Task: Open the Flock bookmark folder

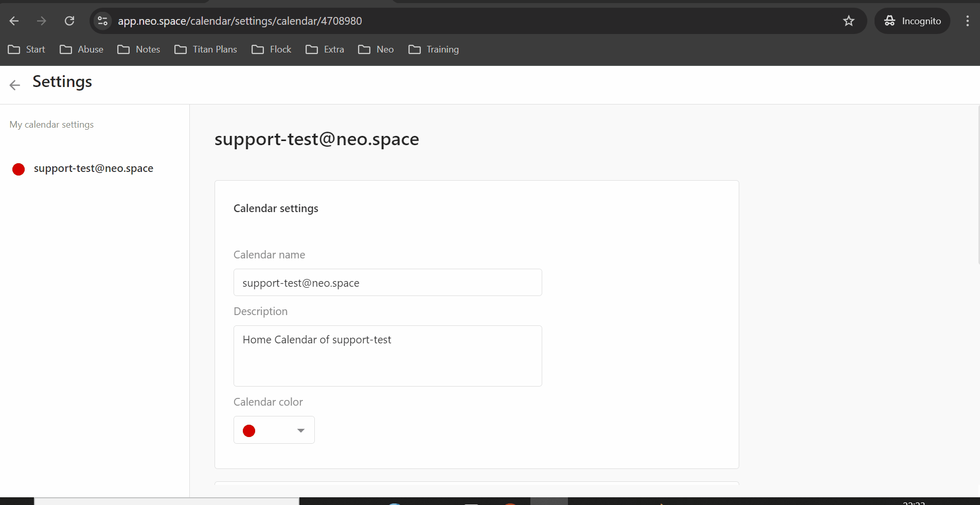Action: tap(272, 49)
